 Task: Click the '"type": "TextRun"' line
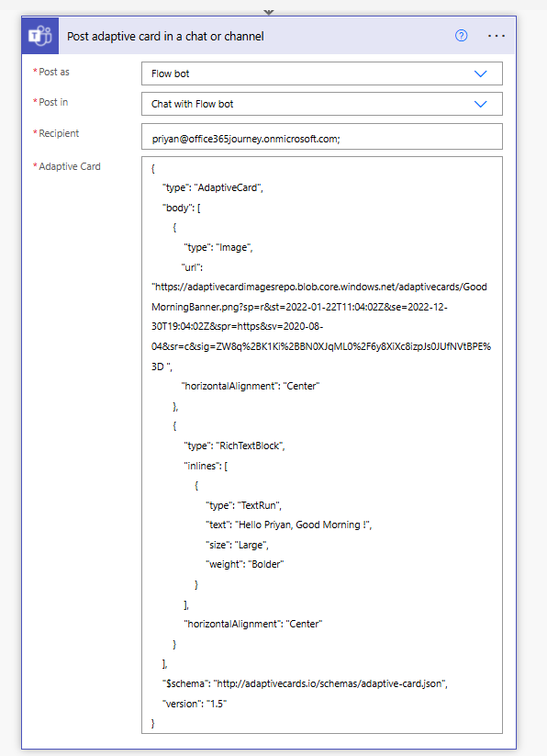[243, 505]
